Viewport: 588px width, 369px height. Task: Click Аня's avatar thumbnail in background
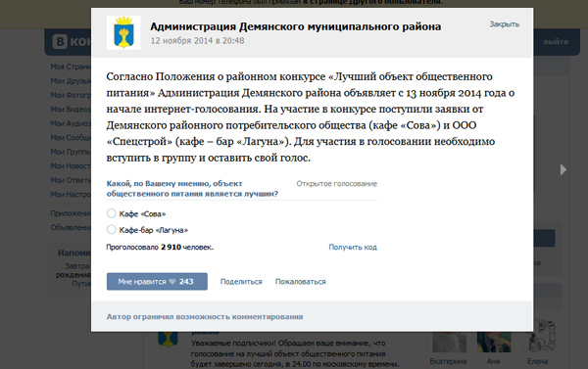click(494, 342)
